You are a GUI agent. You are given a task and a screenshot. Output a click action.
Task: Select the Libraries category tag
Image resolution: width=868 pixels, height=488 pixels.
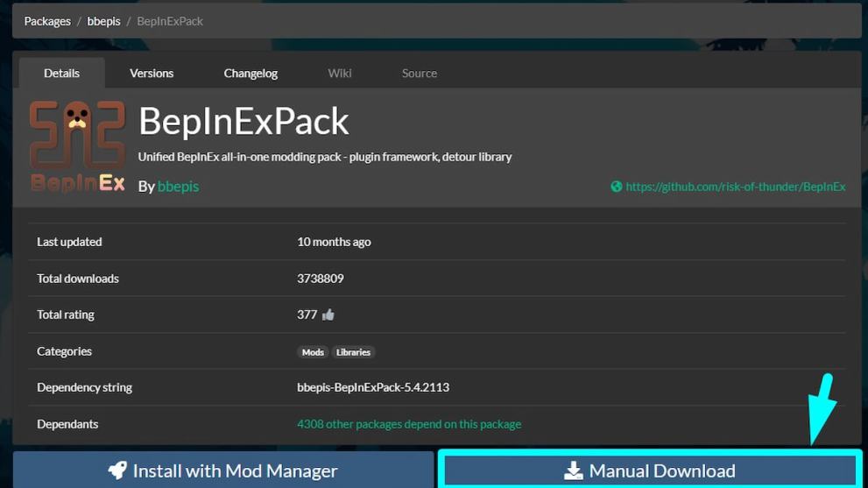pos(353,352)
